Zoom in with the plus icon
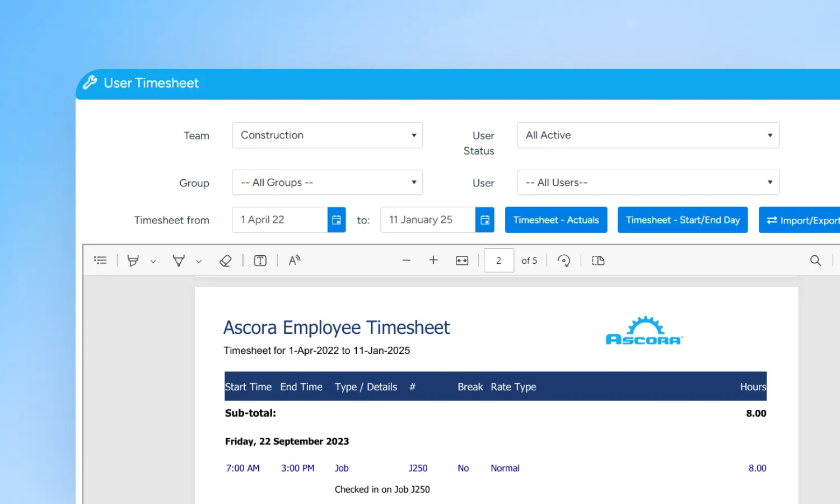840x504 pixels. point(433,260)
